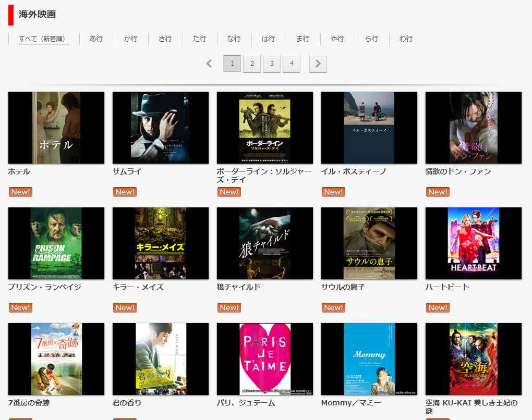
Task: Select the すべて（新着順） tab
Action: click(43, 39)
